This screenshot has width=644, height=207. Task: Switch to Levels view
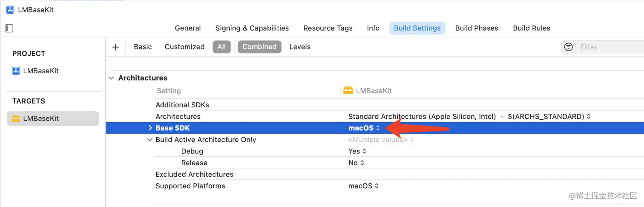pyautogui.click(x=300, y=47)
